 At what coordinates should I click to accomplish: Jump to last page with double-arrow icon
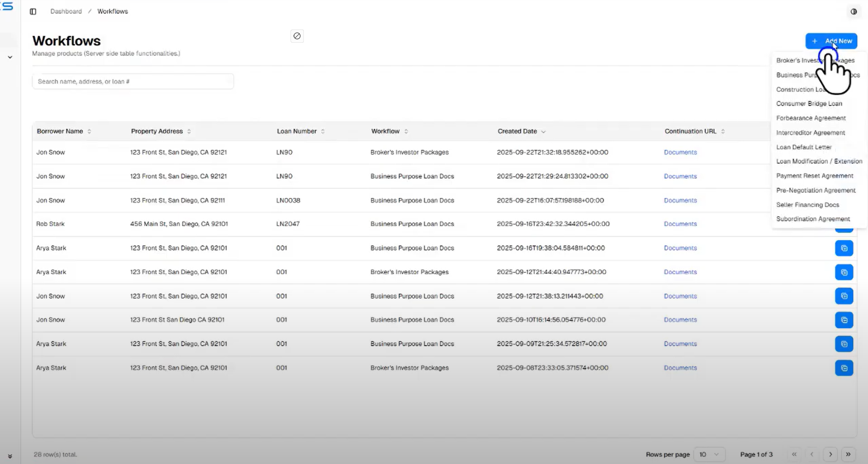(849, 454)
